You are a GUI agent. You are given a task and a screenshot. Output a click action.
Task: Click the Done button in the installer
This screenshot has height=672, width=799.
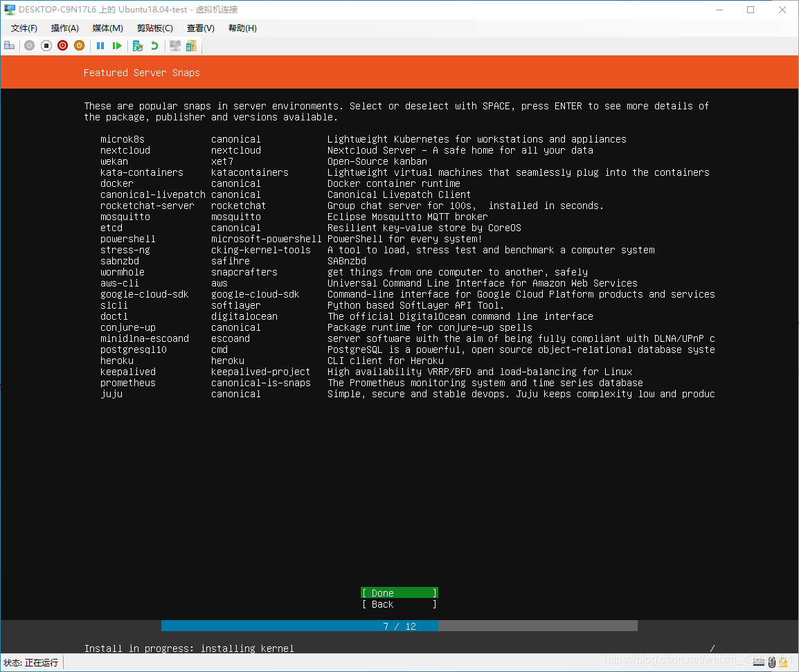click(399, 593)
